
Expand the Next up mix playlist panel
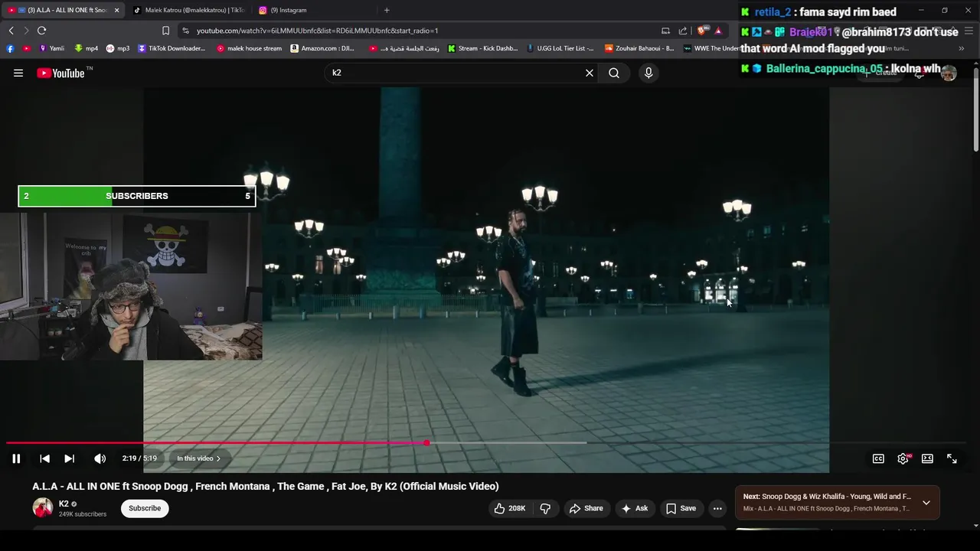coord(926,503)
